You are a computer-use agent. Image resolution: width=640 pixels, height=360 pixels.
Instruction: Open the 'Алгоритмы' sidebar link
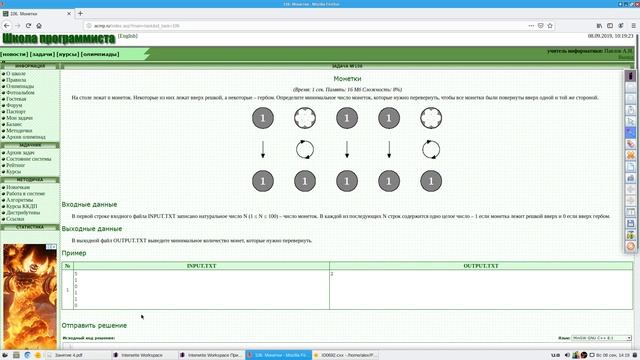[x=20, y=200]
